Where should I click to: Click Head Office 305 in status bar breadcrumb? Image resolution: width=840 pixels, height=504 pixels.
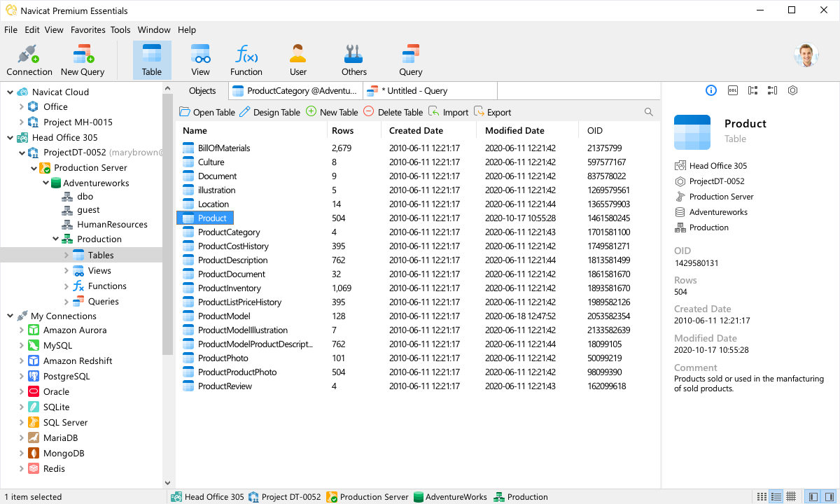207,497
